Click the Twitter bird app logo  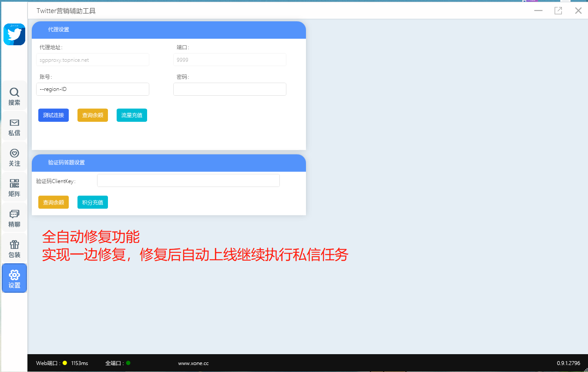point(14,34)
